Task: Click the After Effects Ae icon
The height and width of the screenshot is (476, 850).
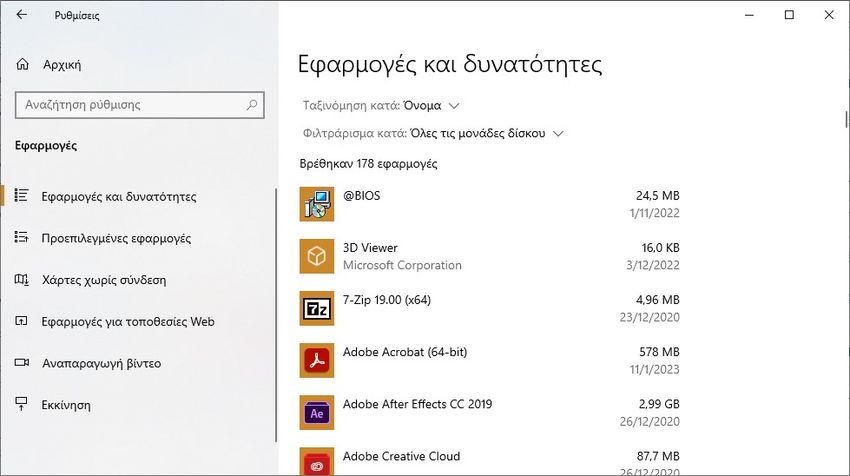Action: [x=317, y=413]
